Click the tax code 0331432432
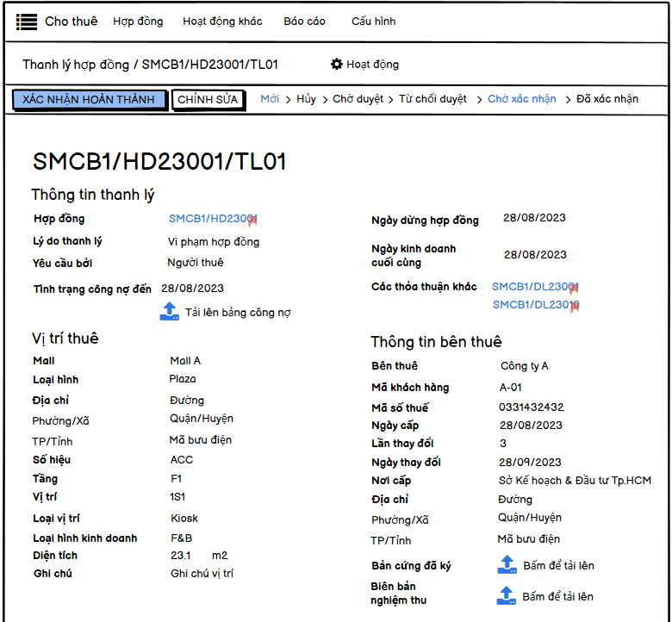This screenshot has width=672, height=622. click(531, 407)
